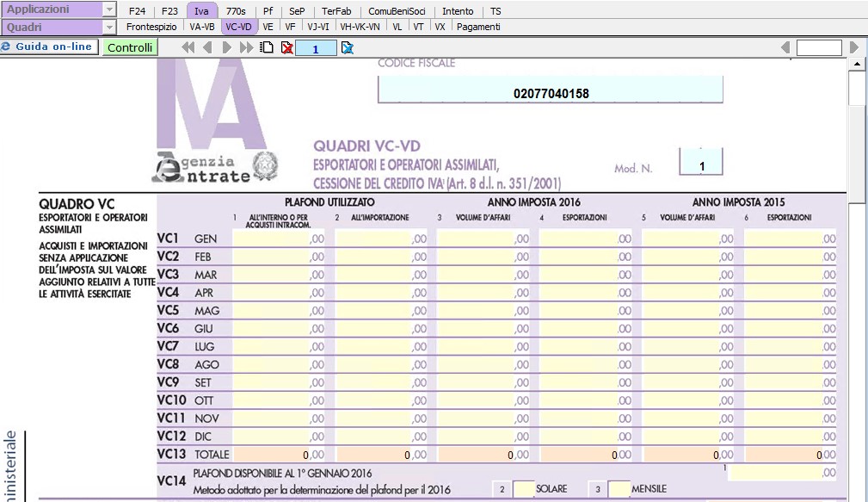Screen dimensions: 868x502
Task: Click VC8 AGO all'importazione field
Action: pyautogui.click(x=381, y=364)
